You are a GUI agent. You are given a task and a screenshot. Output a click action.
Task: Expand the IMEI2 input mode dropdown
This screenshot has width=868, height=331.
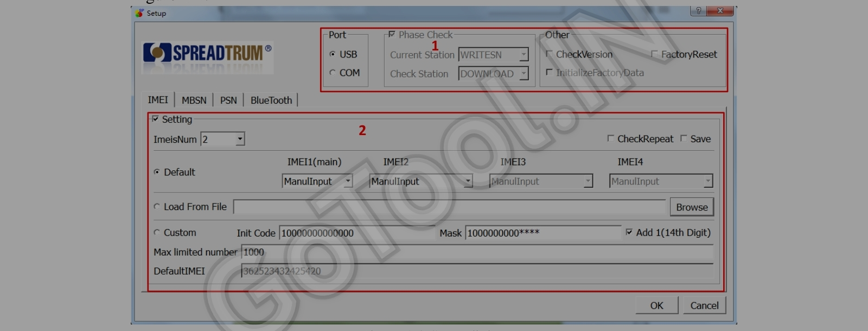tap(468, 181)
